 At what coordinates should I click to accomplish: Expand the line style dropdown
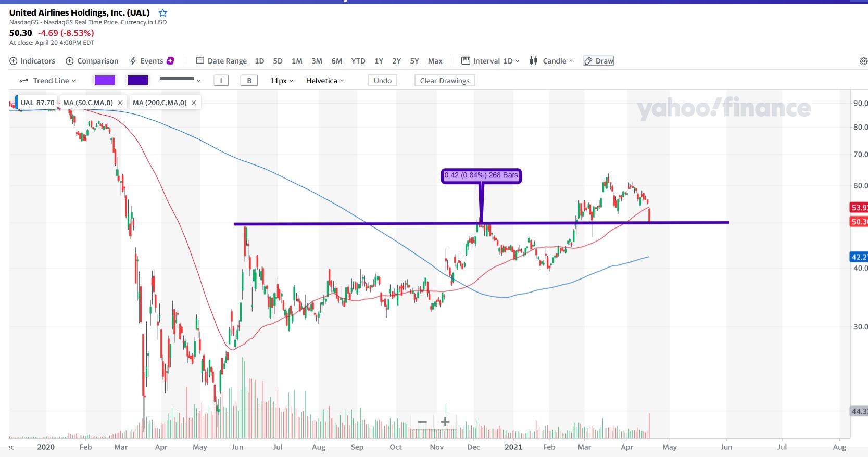tap(180, 80)
